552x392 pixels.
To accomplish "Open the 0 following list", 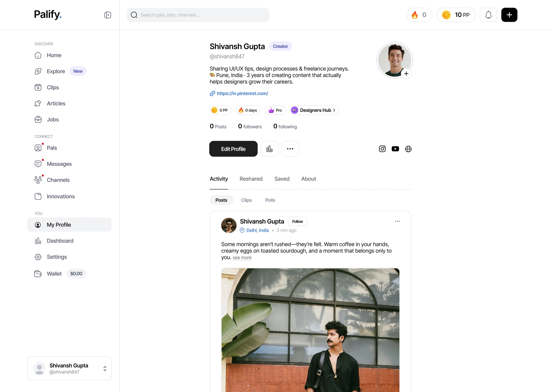I will point(285,126).
